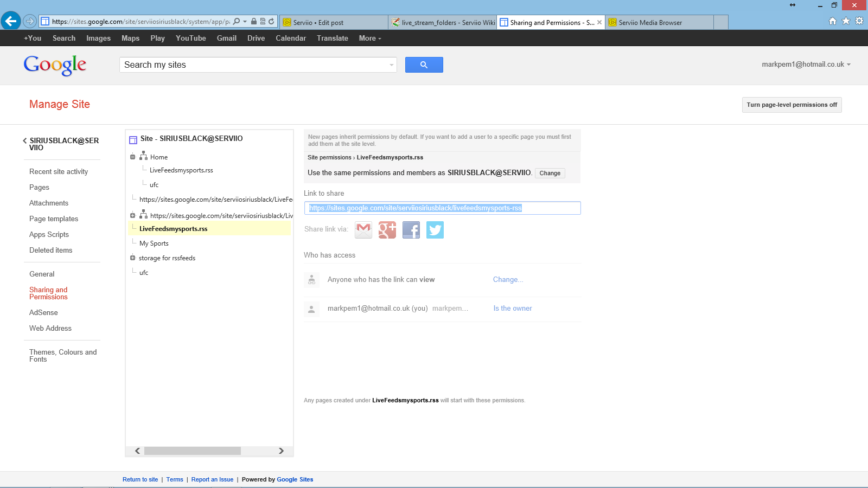Open Page templates in sidebar
This screenshot has width=868, height=488.
coord(54,219)
